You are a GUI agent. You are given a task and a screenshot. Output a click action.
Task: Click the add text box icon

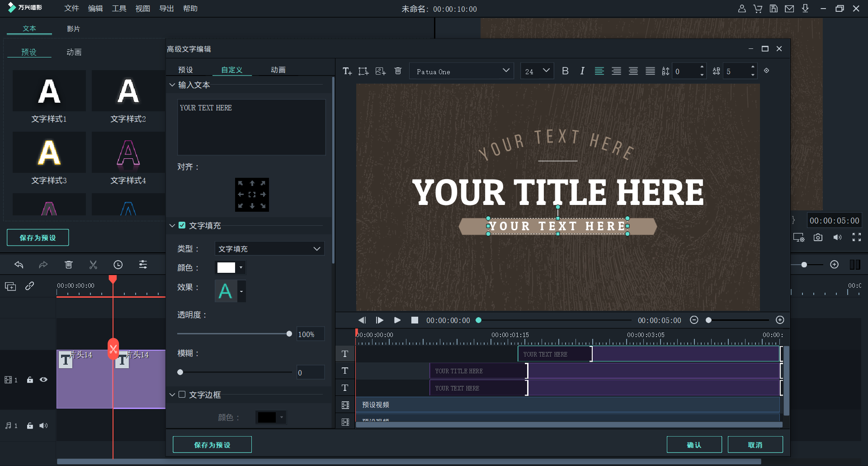click(x=347, y=71)
